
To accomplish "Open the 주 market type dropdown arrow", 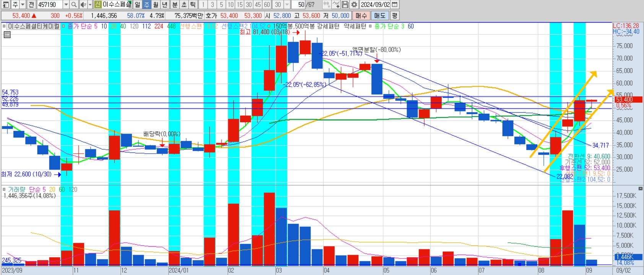I will click(23, 5).
